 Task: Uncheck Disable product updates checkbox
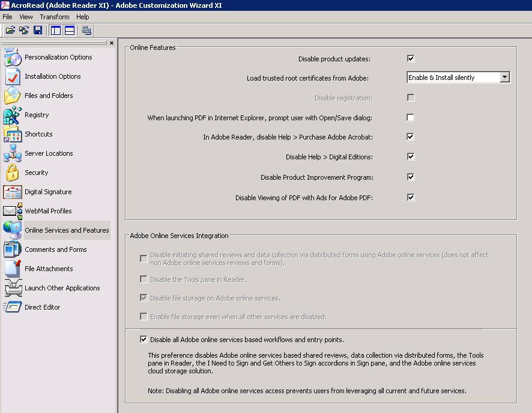[411, 59]
